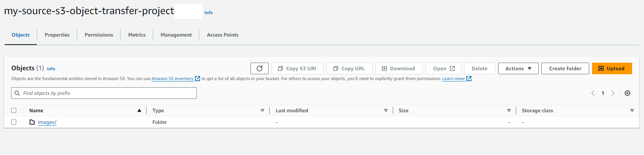Switch to the Properties tab
This screenshot has height=155, width=644.
(x=57, y=35)
